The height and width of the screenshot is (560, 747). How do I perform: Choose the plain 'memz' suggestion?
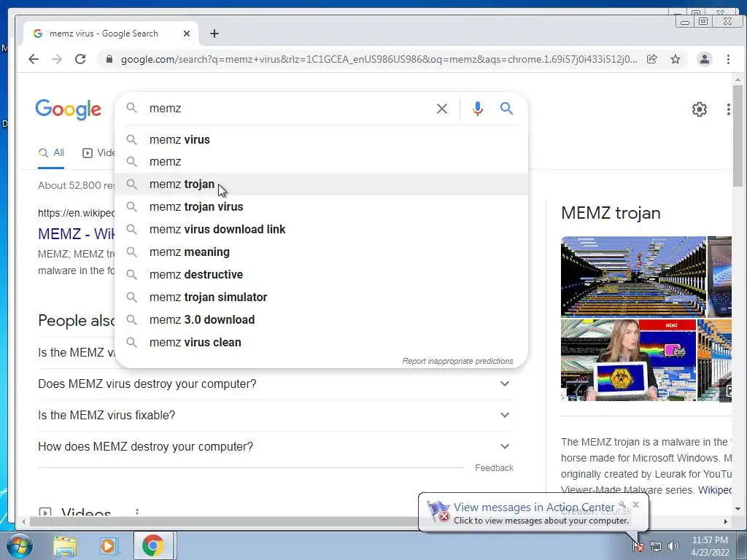[x=322, y=161]
